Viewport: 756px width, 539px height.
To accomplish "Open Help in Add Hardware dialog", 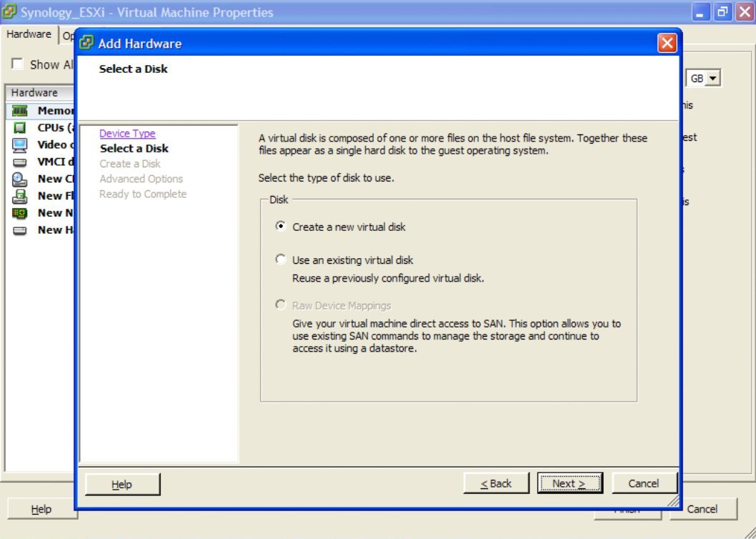I will 122,484.
